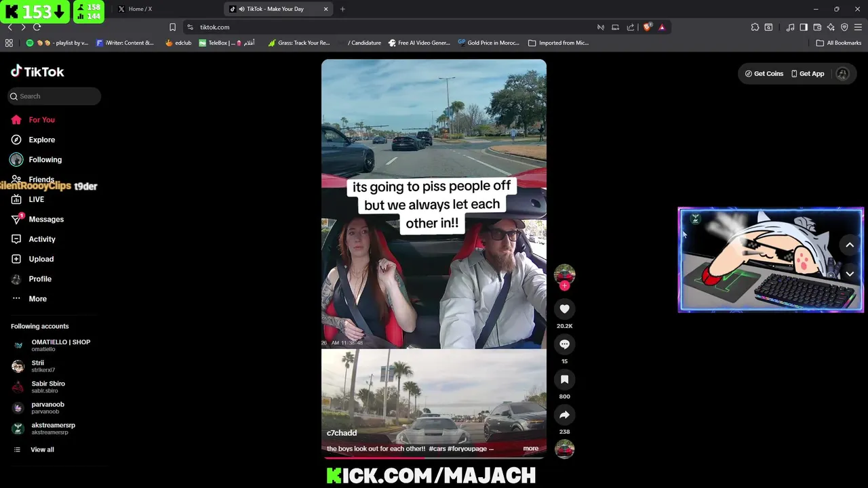Open Leo AI sparkle icon
Screen dimensions: 868x488
(x=831, y=27)
